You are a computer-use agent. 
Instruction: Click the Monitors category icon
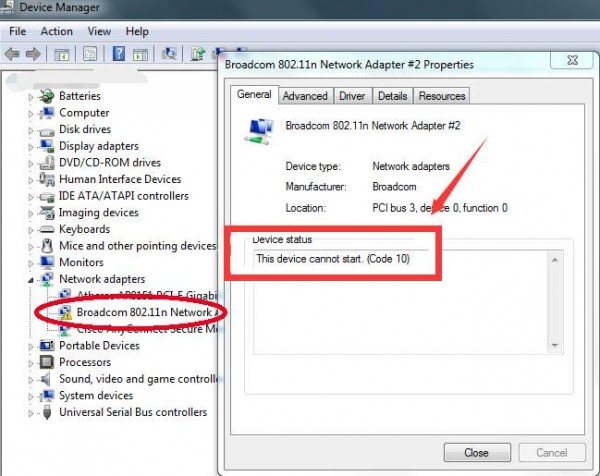tap(47, 262)
